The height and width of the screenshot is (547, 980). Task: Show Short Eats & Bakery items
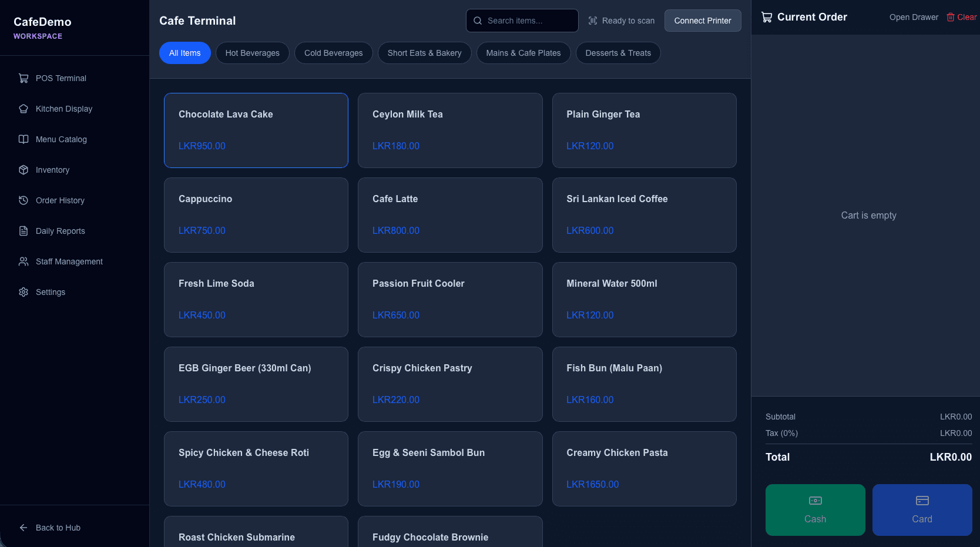(x=425, y=53)
